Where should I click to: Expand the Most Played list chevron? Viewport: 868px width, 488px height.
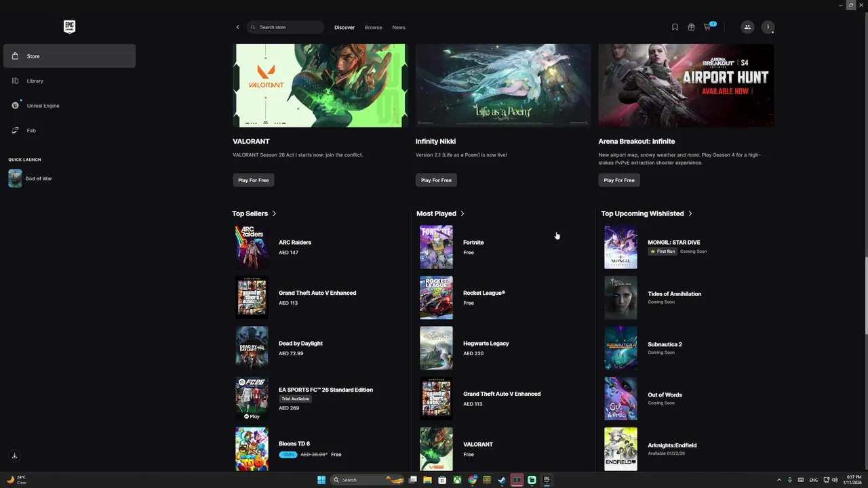pyautogui.click(x=462, y=213)
